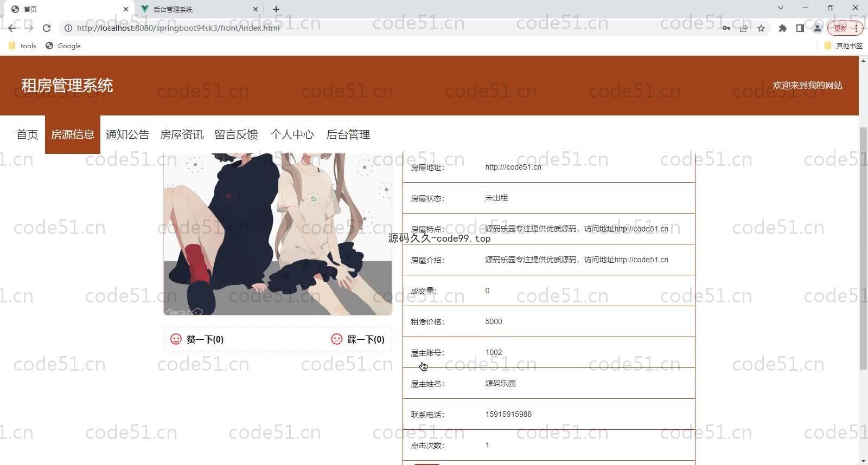The height and width of the screenshot is (465, 868).
Task: Select the 房源信息 navigation item
Action: (73, 134)
